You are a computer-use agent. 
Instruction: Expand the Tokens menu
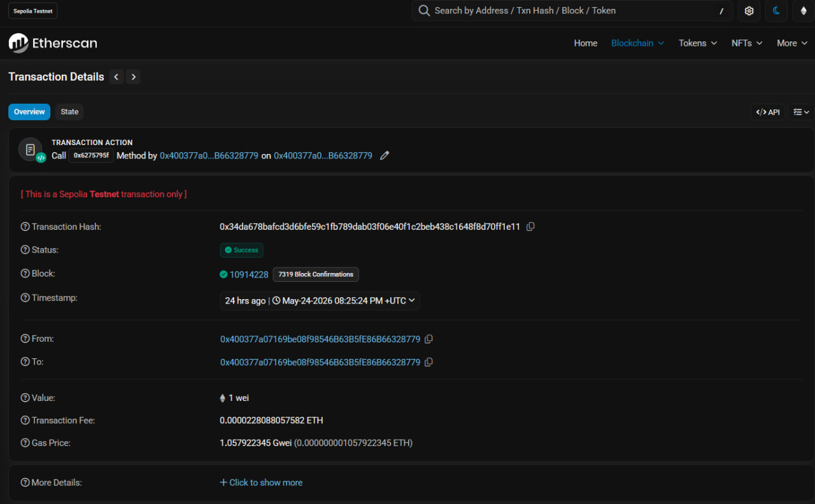698,43
